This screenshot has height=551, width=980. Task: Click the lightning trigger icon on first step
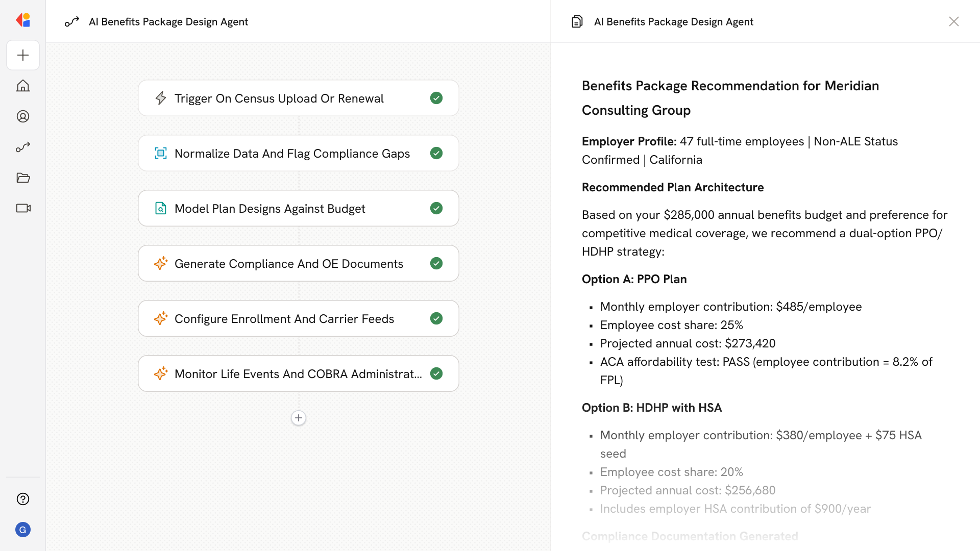pos(161,98)
